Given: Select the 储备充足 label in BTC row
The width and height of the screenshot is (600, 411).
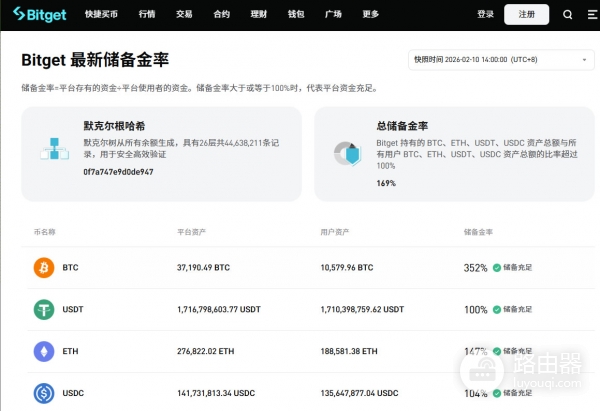Looking at the screenshot, I should click(x=517, y=267).
